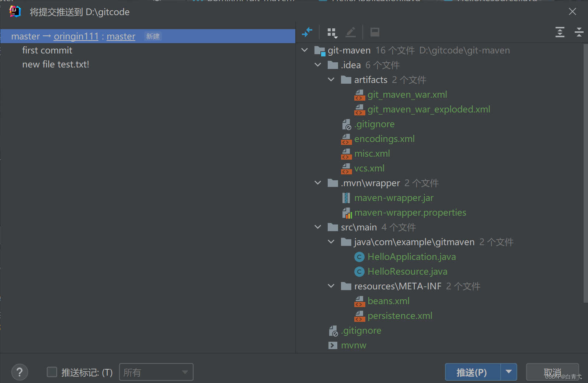Collapse the src\main folder node
This screenshot has width=588, height=383.
318,227
